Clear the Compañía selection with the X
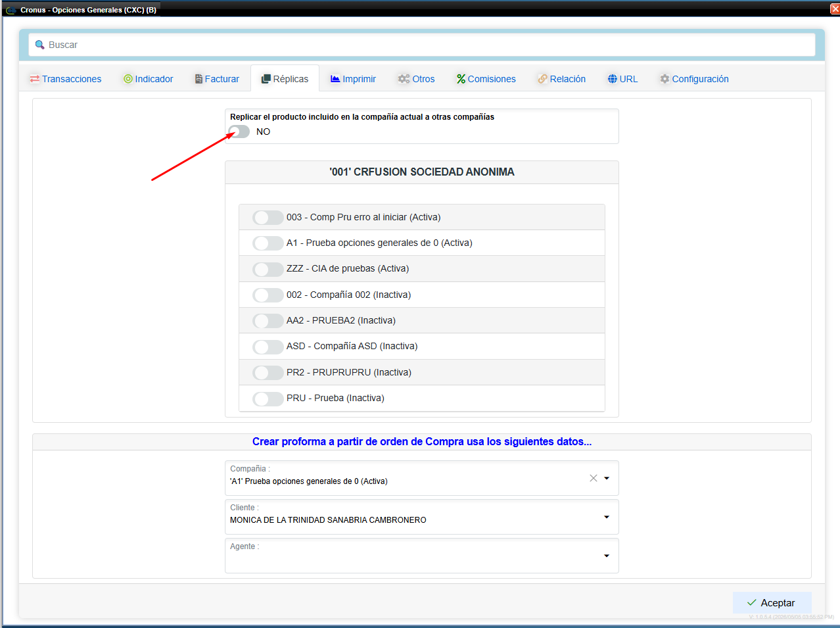The width and height of the screenshot is (840, 628). click(594, 478)
